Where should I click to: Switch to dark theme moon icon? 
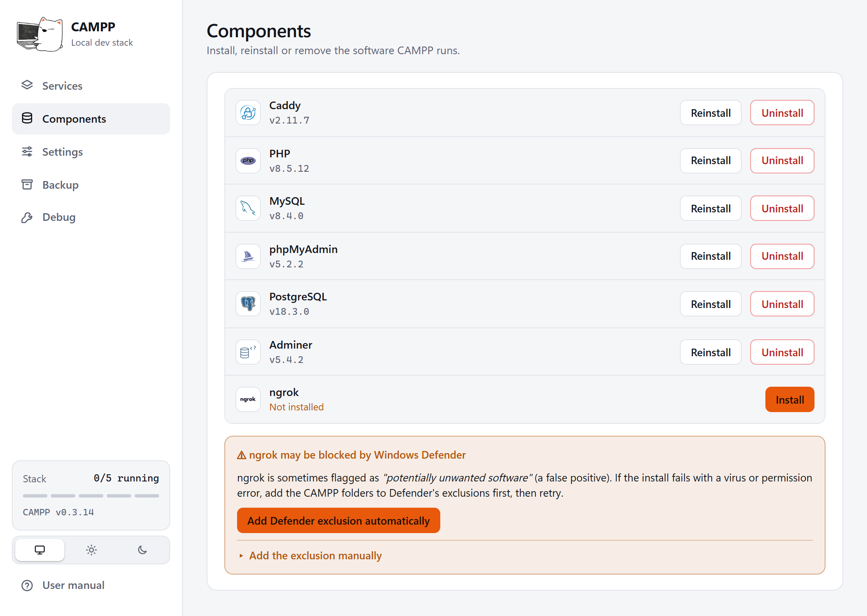143,550
